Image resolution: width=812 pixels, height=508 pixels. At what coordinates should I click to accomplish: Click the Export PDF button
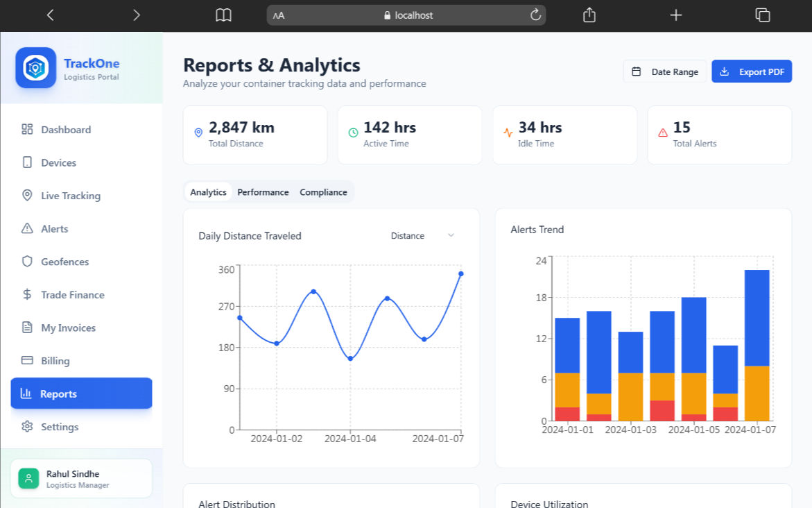pos(752,71)
